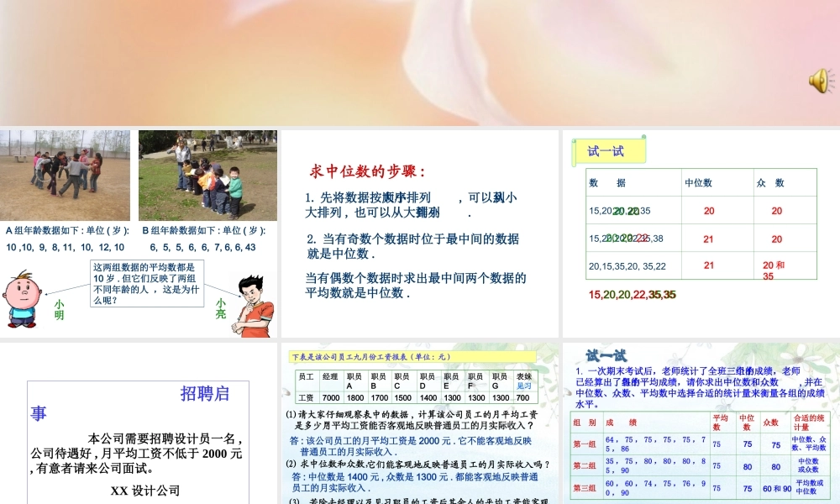Click step 2 text 当有奇数个数据时
The image size is (840, 504).
(412, 246)
